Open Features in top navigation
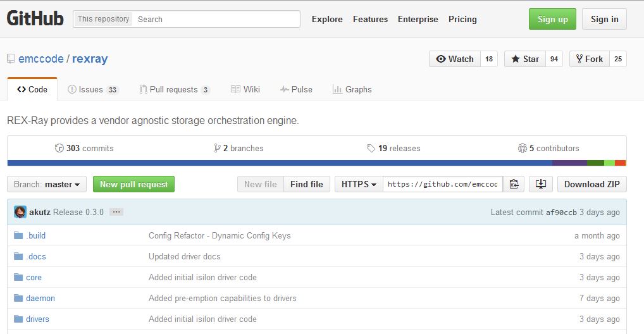The width and height of the screenshot is (644, 334). [x=370, y=19]
